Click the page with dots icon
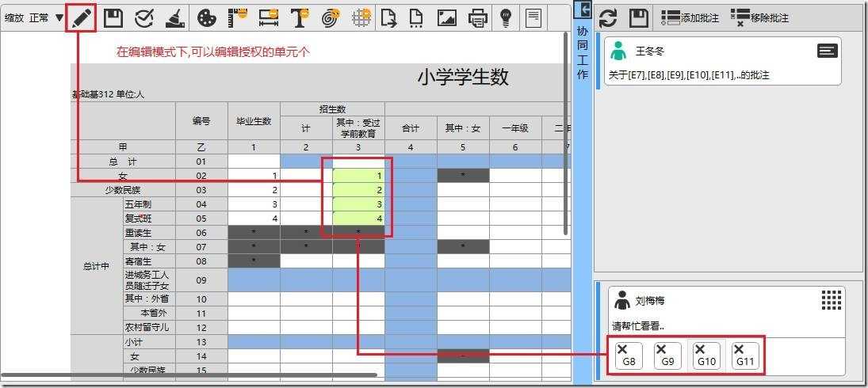 click(x=415, y=17)
